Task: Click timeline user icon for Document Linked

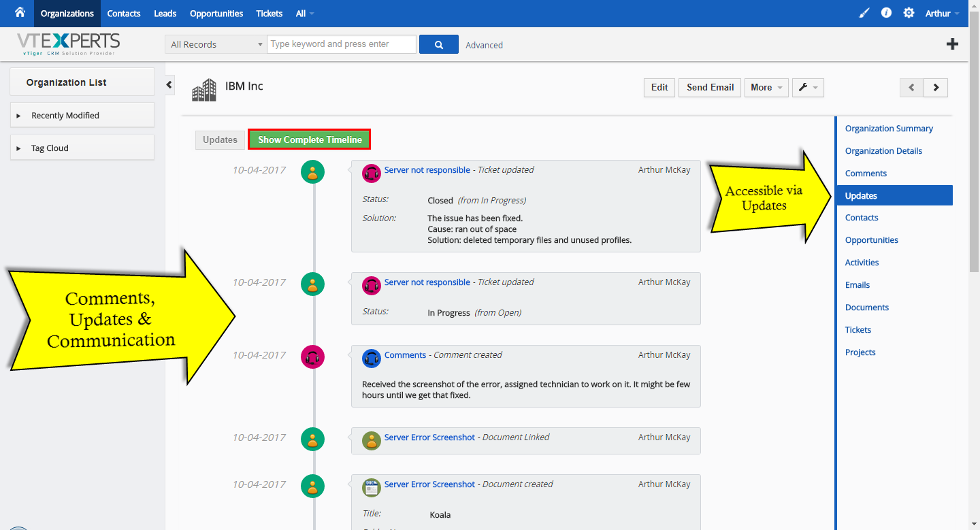Action: [312, 439]
